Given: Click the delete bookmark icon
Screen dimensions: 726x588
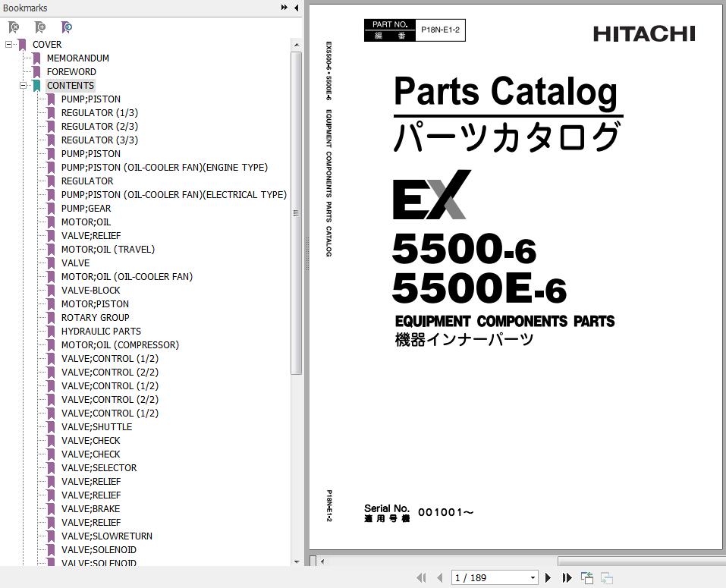Looking at the screenshot, I should [14, 27].
